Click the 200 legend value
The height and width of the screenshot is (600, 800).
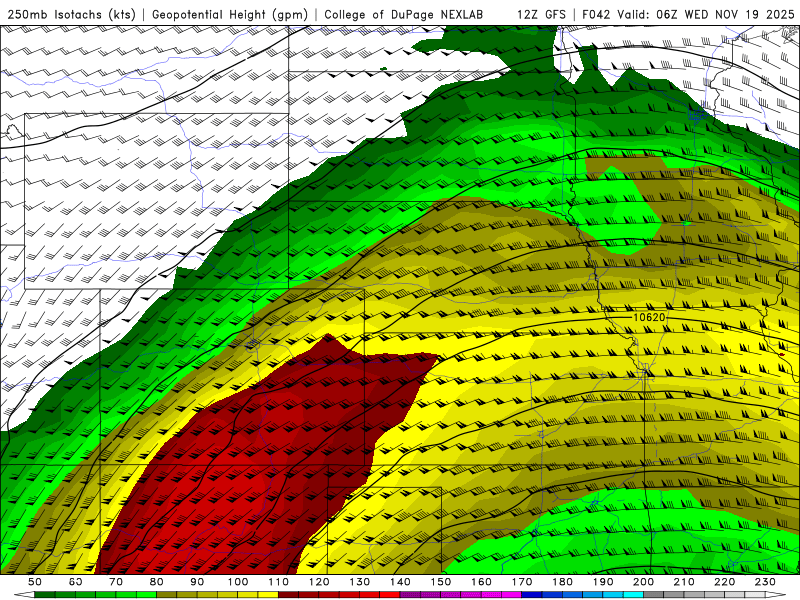click(x=643, y=582)
